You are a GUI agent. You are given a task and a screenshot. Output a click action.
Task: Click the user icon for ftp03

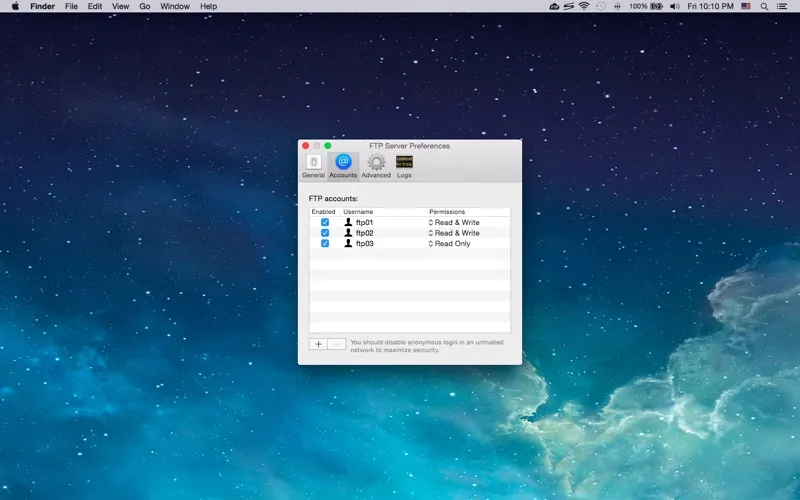click(348, 243)
